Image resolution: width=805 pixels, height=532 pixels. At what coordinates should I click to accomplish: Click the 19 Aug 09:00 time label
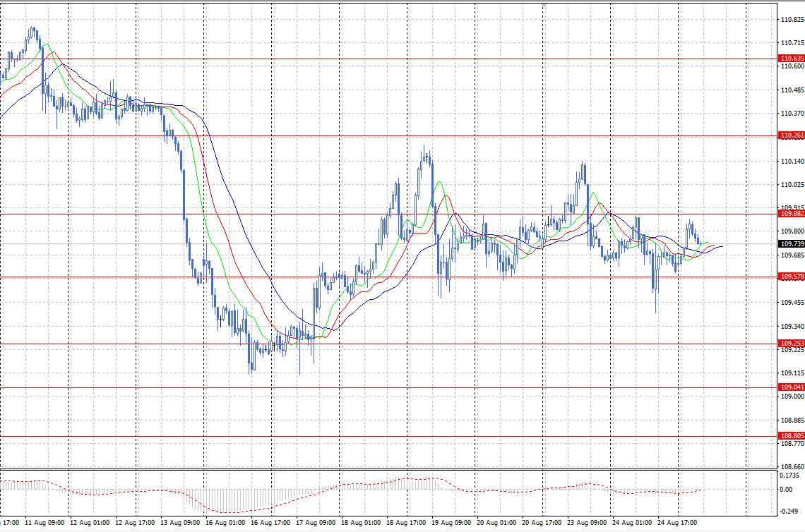pos(451,523)
